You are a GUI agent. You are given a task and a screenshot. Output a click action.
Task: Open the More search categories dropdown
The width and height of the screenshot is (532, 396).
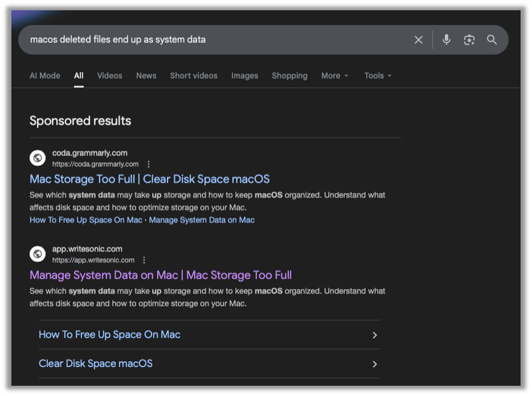coord(334,75)
